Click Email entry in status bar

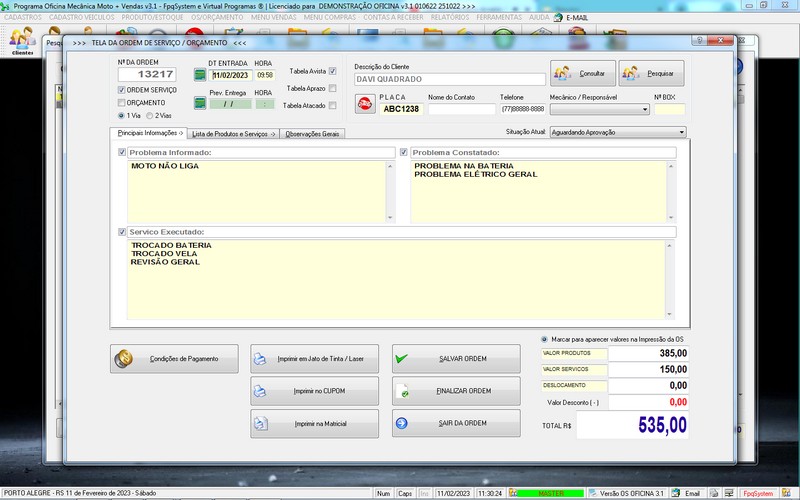[x=686, y=493]
